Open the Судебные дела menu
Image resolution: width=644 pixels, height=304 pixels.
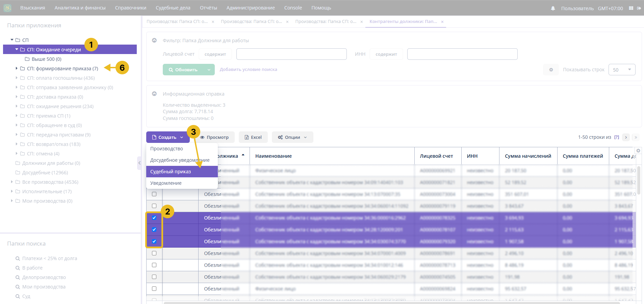pyautogui.click(x=173, y=8)
